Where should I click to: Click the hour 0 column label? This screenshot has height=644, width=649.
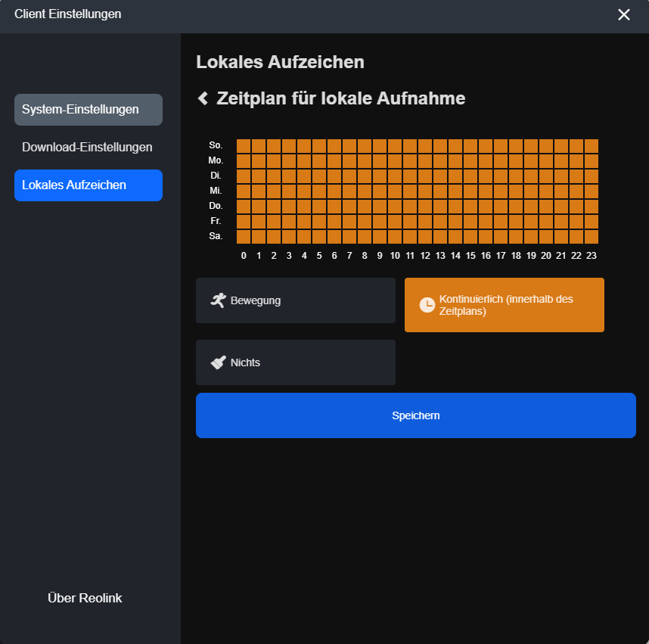tap(244, 256)
